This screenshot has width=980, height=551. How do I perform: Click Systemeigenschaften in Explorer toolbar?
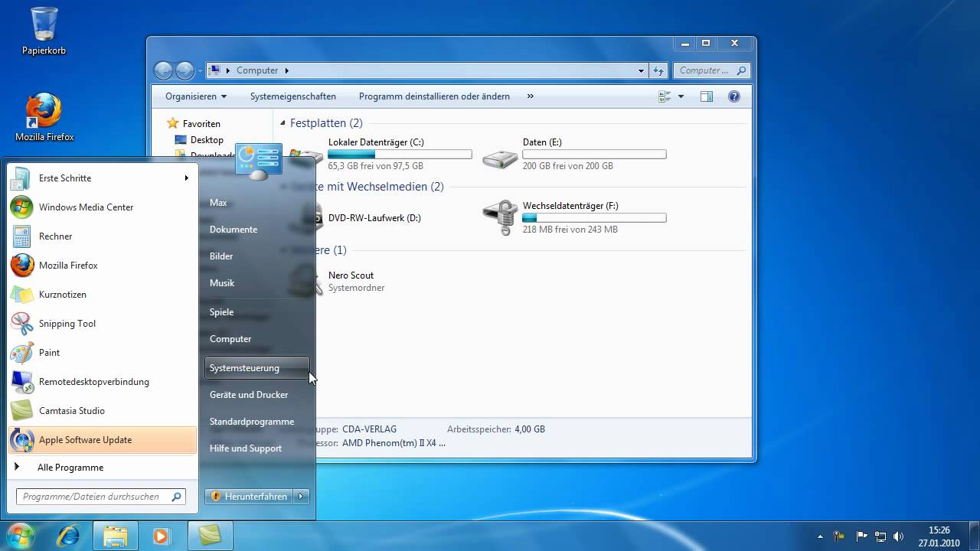[293, 96]
